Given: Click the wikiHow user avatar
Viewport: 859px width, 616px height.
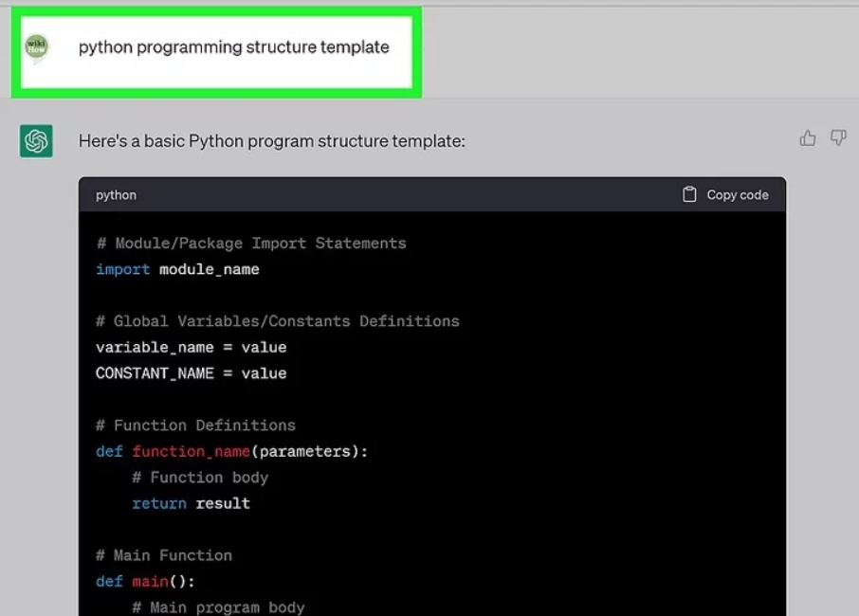Looking at the screenshot, I should pos(37,46).
